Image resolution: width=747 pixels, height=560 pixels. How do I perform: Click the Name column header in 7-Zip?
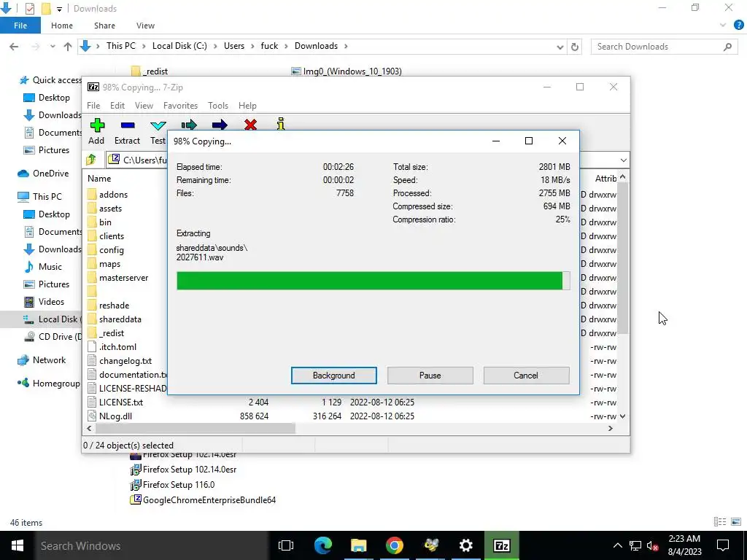(99, 179)
